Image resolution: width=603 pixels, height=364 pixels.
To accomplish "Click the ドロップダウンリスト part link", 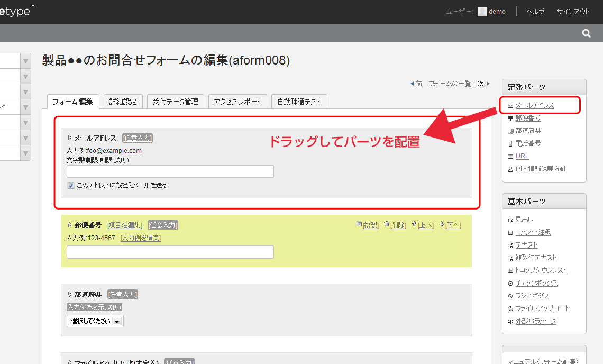I will pos(540,270).
